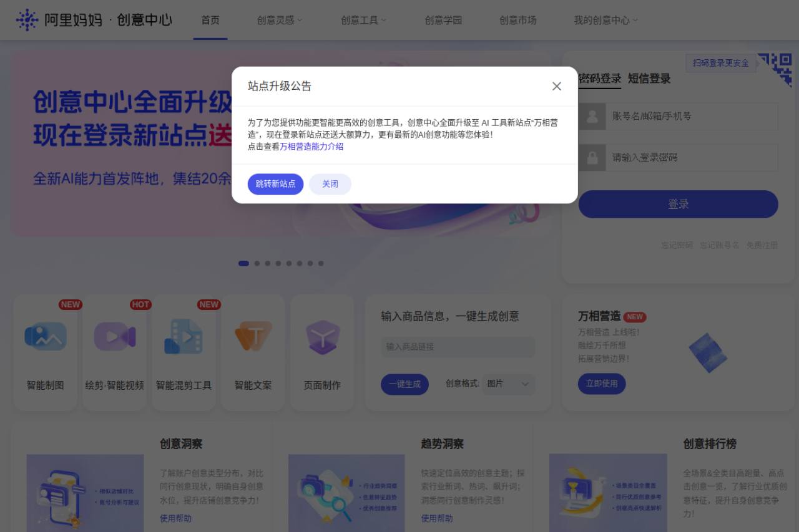Click the 万相营造 card illustration
The width and height of the screenshot is (799, 532).
pos(708,352)
